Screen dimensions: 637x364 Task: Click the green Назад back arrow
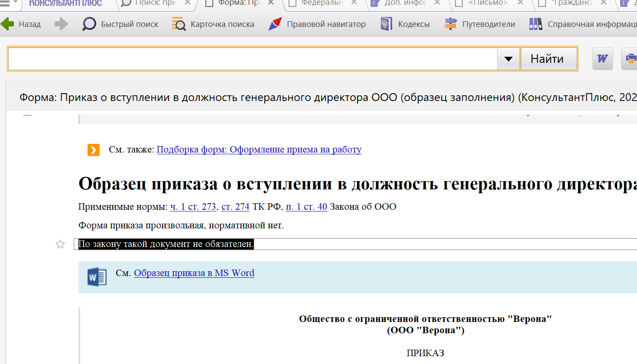pyautogui.click(x=8, y=24)
